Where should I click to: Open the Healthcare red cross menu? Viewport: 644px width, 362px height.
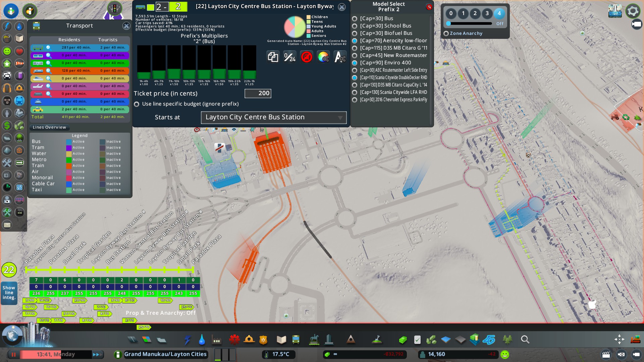pos(234,340)
